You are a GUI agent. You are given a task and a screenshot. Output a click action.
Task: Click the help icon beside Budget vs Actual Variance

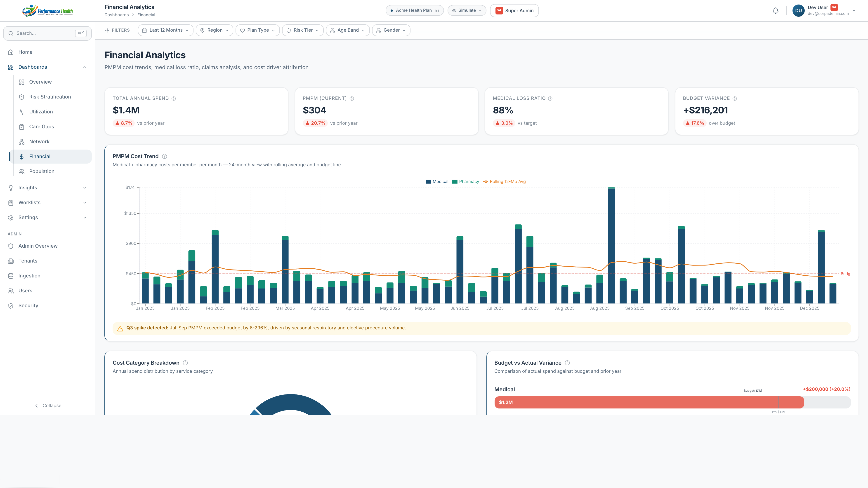coord(567,363)
